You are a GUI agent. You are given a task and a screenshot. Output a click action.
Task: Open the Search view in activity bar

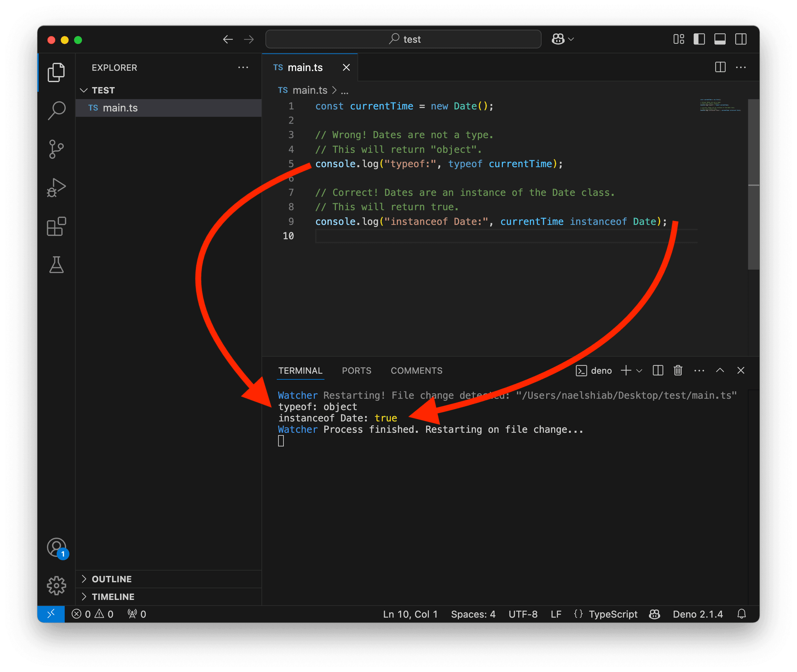coord(56,110)
